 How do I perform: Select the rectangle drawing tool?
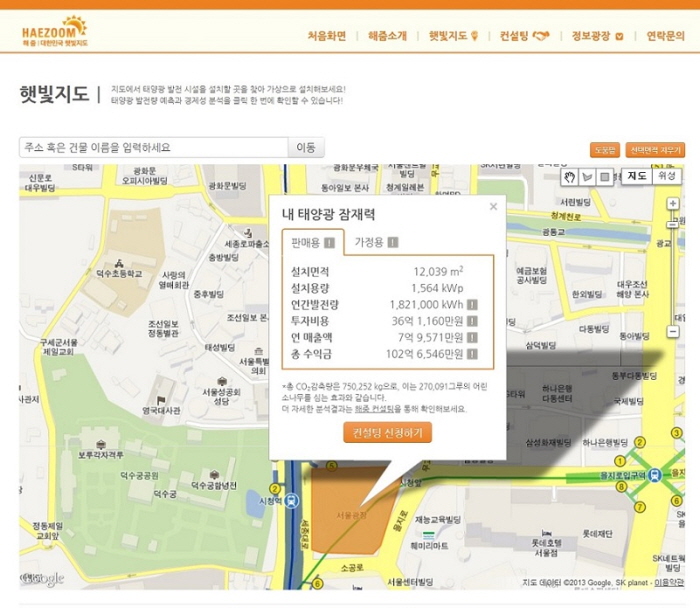pos(605,177)
